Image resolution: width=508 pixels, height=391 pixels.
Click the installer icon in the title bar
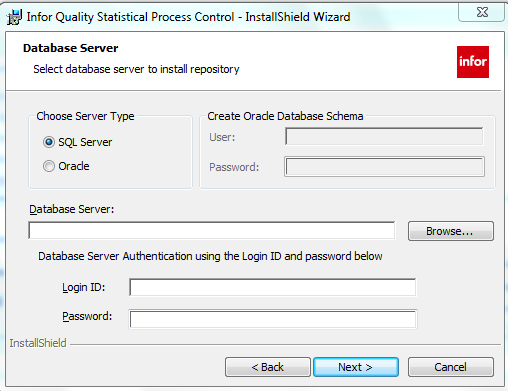pos(14,17)
